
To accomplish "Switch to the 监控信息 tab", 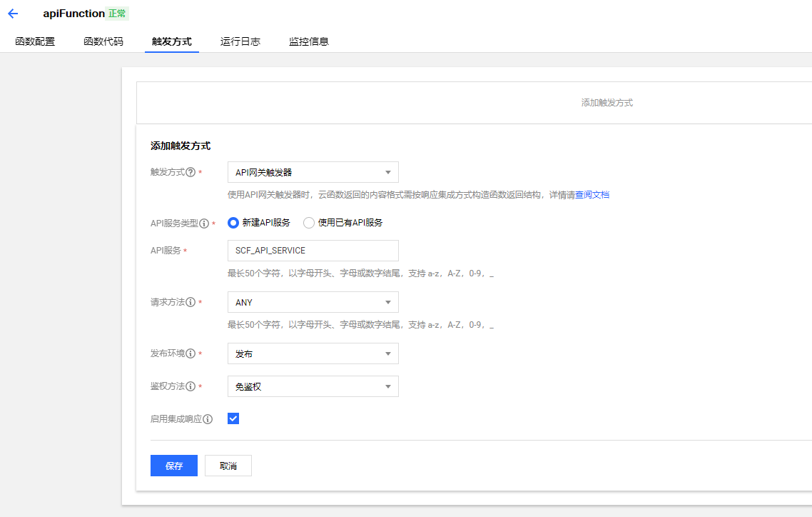I will click(308, 41).
